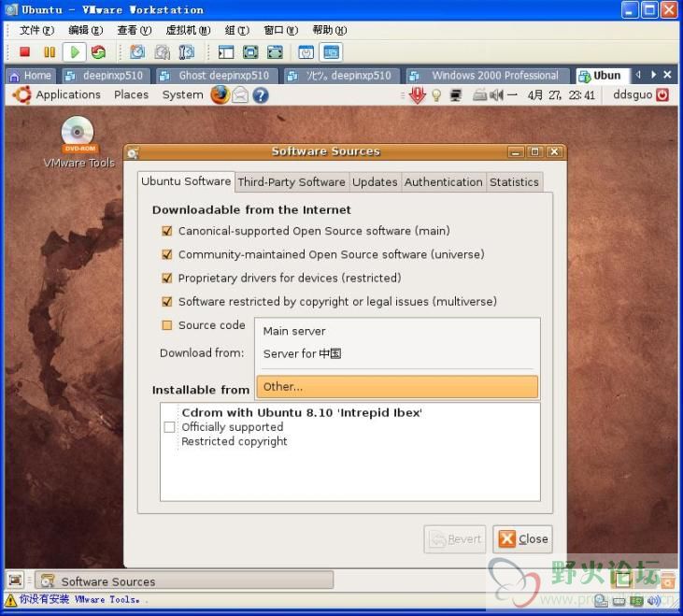This screenshot has width=683, height=616.
Task: Switch to the Authentication tab
Action: (x=444, y=182)
